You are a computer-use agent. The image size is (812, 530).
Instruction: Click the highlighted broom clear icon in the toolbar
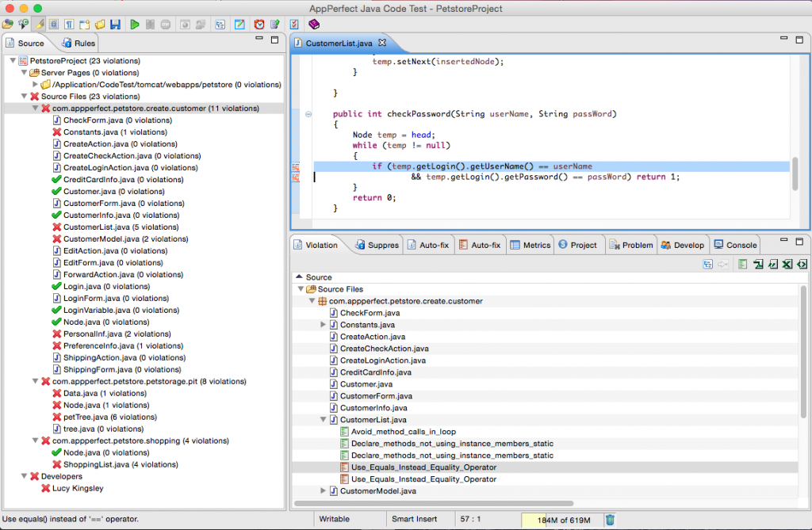pyautogui.click(x=39, y=25)
